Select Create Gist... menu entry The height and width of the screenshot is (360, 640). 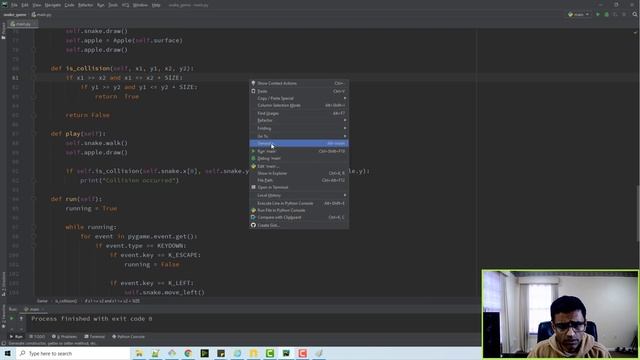click(x=299, y=225)
